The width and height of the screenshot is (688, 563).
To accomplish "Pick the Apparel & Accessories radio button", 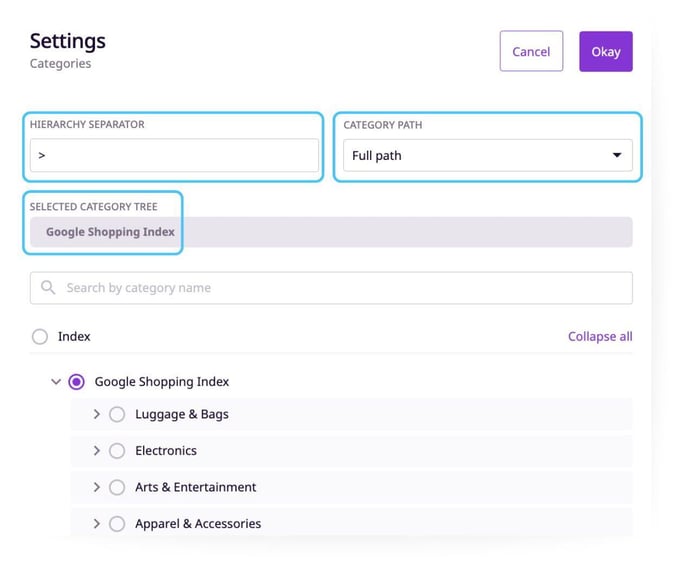I will tap(117, 524).
